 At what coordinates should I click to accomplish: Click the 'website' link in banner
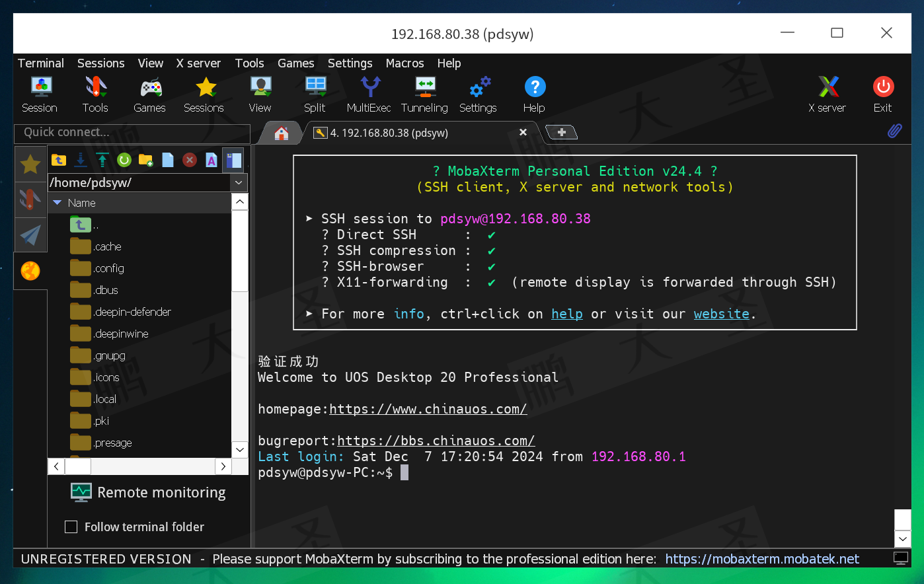[x=721, y=314]
